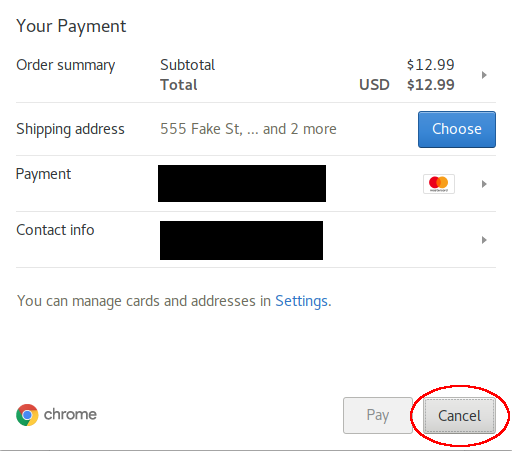Expand the Payment row arrow
The height and width of the screenshot is (451, 512).
click(484, 184)
